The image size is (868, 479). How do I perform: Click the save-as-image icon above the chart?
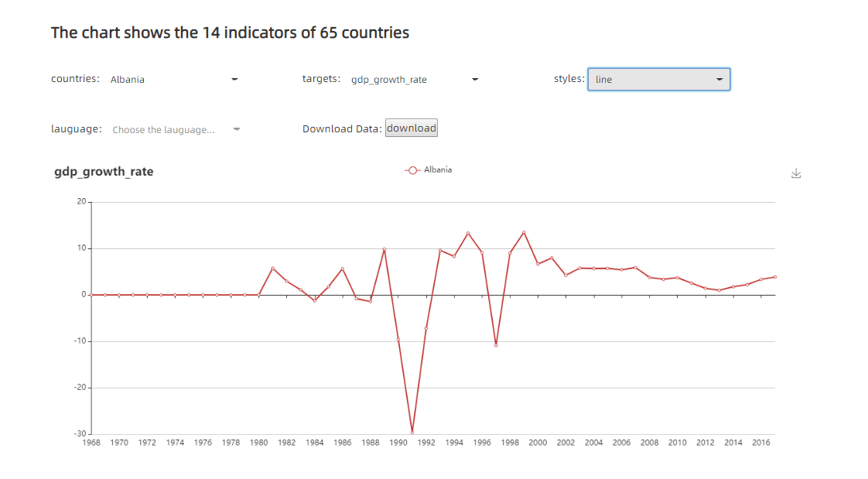pyautogui.click(x=796, y=173)
